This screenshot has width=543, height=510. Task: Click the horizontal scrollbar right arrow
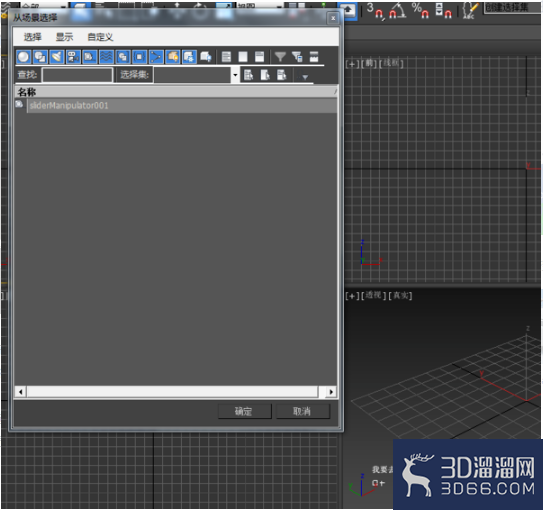click(331, 392)
